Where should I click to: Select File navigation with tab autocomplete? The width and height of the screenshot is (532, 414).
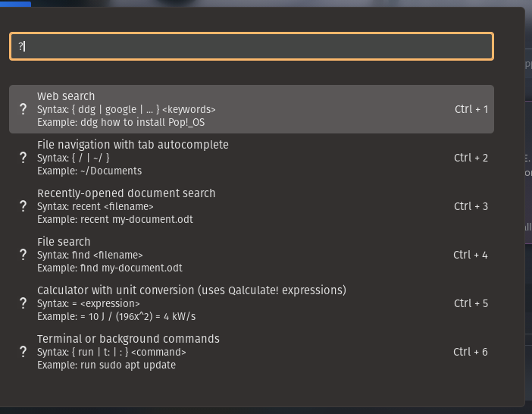click(252, 158)
